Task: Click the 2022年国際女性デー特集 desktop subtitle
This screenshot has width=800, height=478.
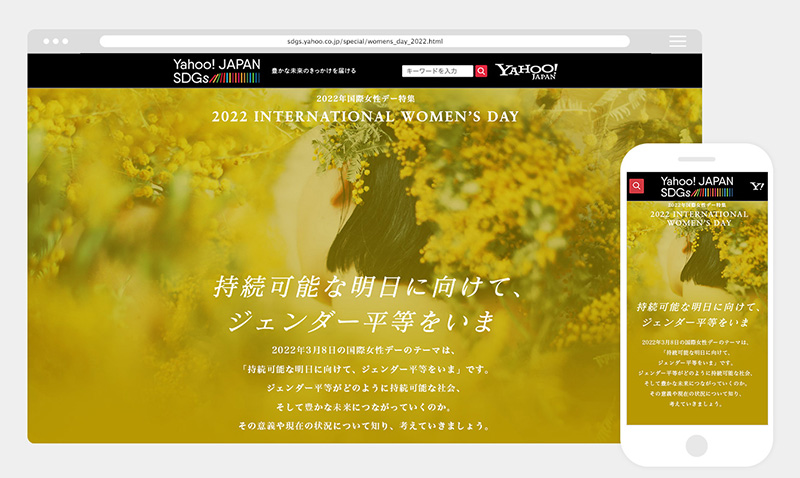Action: point(365,99)
